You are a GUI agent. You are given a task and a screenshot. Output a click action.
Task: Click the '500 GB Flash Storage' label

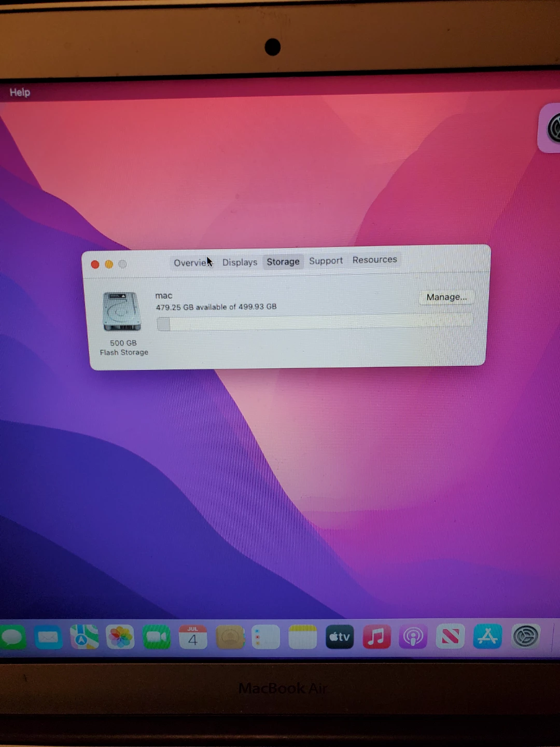pyautogui.click(x=124, y=348)
